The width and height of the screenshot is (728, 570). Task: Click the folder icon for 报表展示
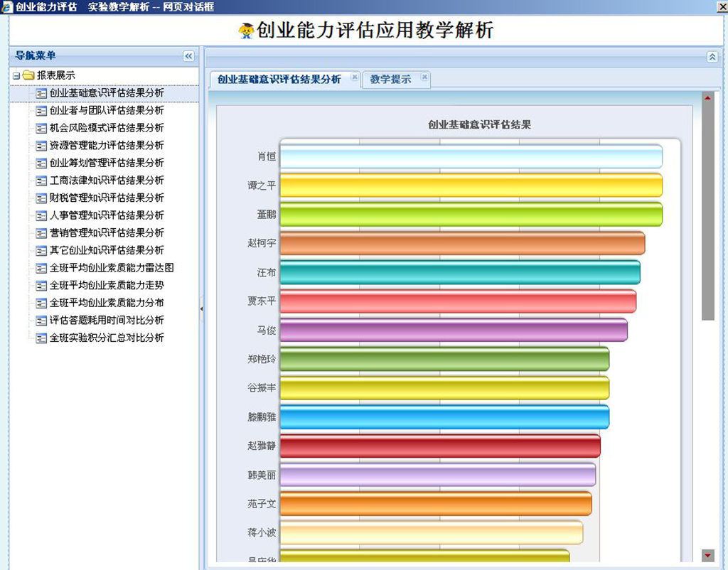pos(28,75)
